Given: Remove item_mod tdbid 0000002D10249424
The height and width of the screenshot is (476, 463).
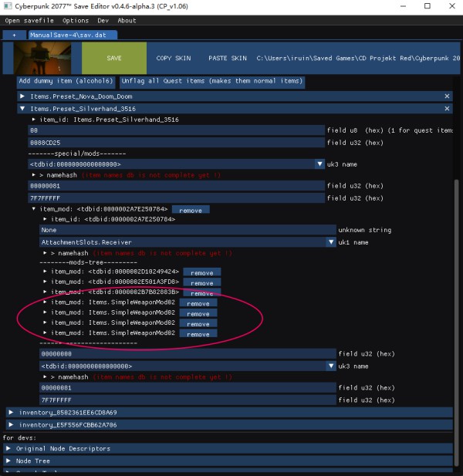Looking at the screenshot, I should [x=202, y=272].
